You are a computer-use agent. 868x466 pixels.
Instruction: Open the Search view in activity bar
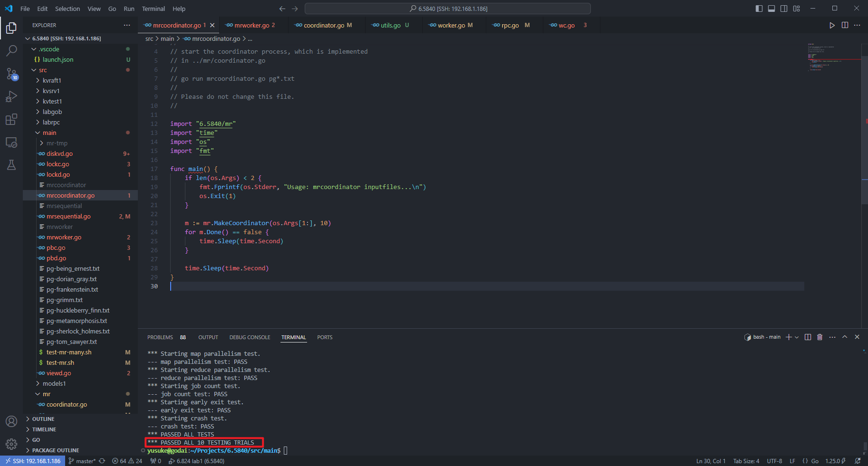[x=11, y=50]
